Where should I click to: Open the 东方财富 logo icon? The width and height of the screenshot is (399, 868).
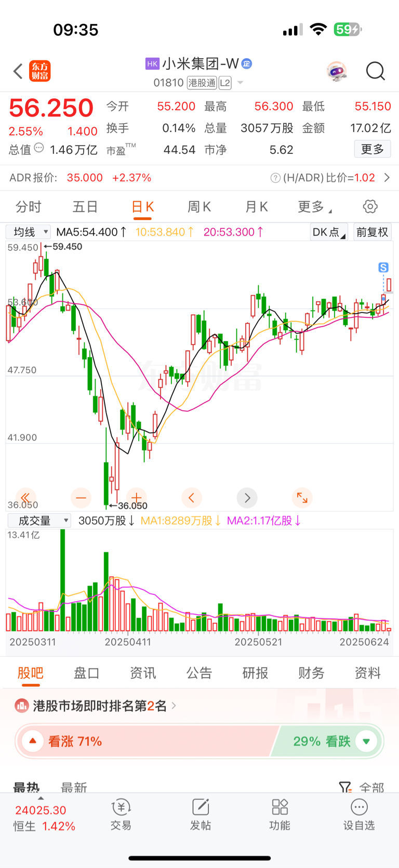40,71
